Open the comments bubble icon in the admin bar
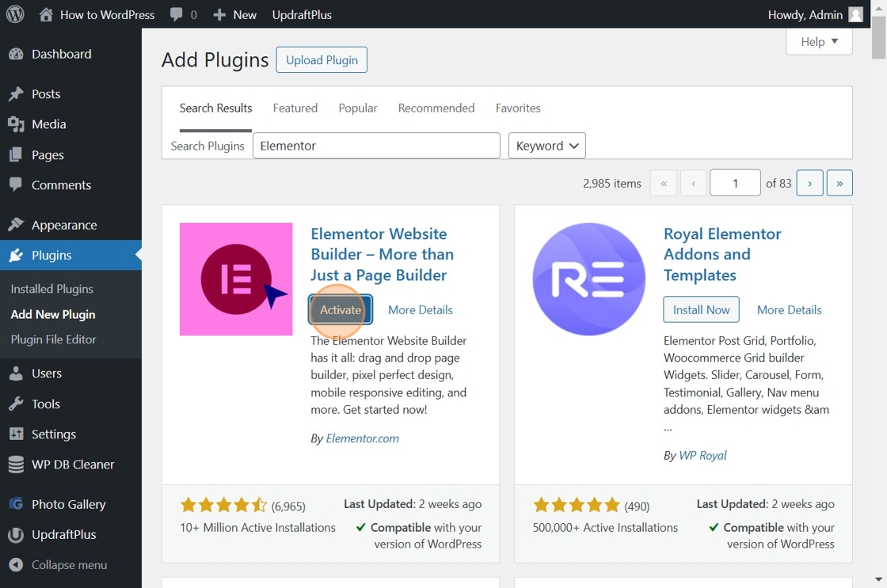The width and height of the screenshot is (887, 588). pos(176,15)
